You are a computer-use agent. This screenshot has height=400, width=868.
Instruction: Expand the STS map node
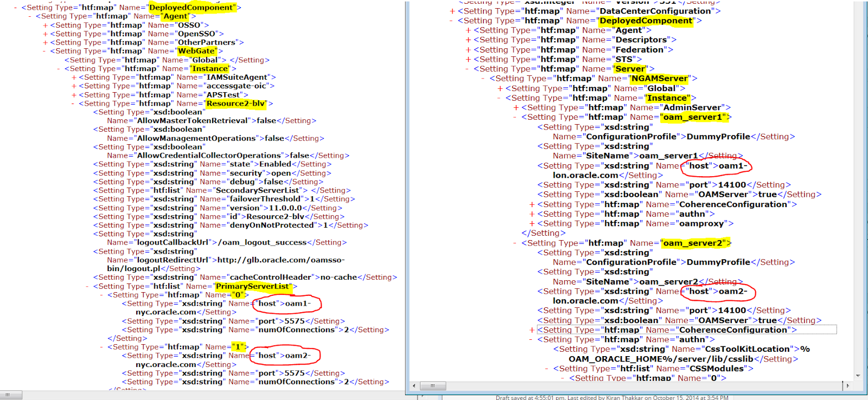(468, 59)
